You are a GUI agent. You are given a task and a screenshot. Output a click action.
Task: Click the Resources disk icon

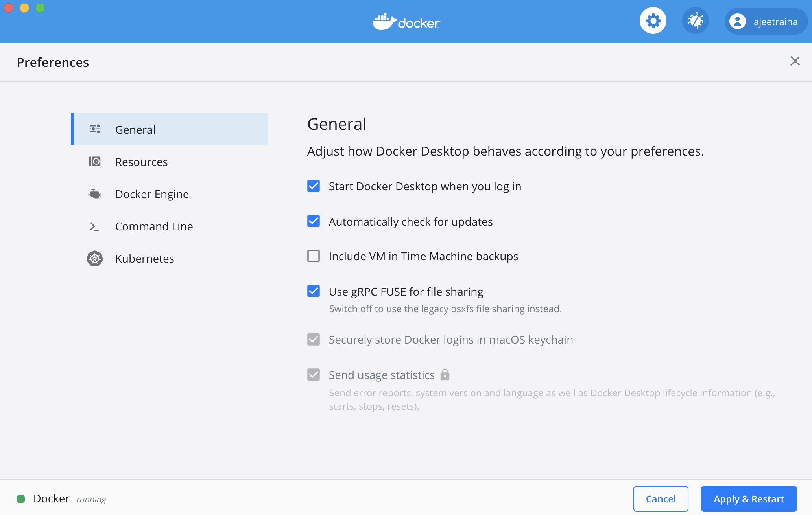[x=95, y=162]
